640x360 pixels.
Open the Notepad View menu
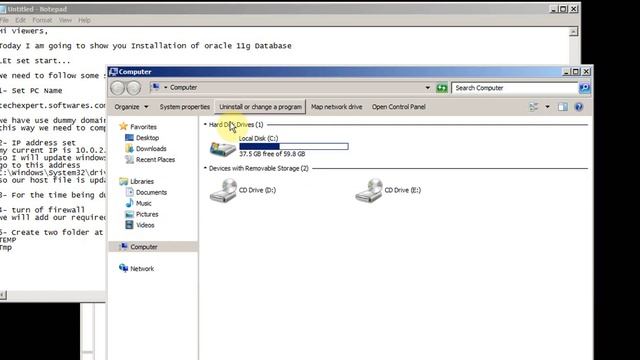[65, 20]
